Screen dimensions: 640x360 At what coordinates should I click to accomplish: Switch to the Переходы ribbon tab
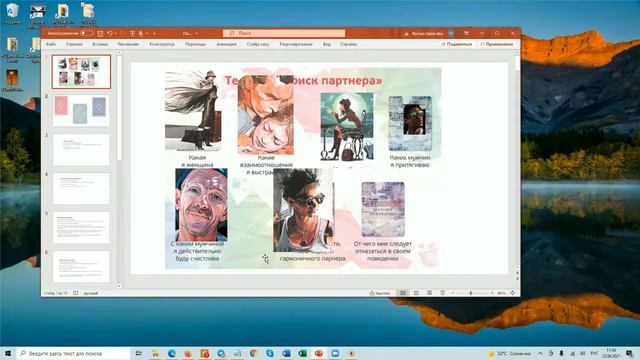pyautogui.click(x=196, y=44)
